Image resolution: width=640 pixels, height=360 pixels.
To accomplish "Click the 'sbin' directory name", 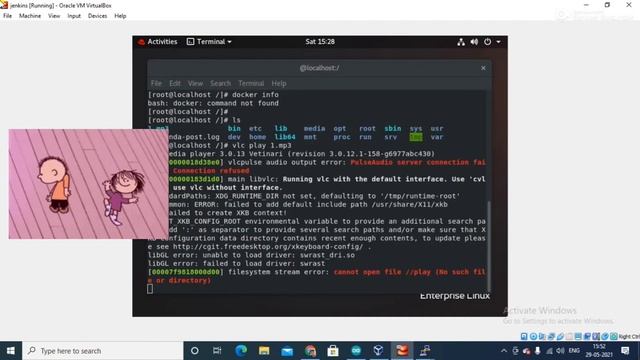I will click(393, 129).
